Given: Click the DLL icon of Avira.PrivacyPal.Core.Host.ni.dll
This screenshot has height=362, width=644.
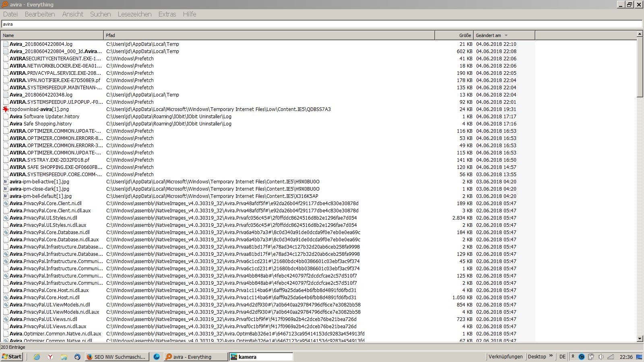Looking at the screenshot, I should [6, 298].
